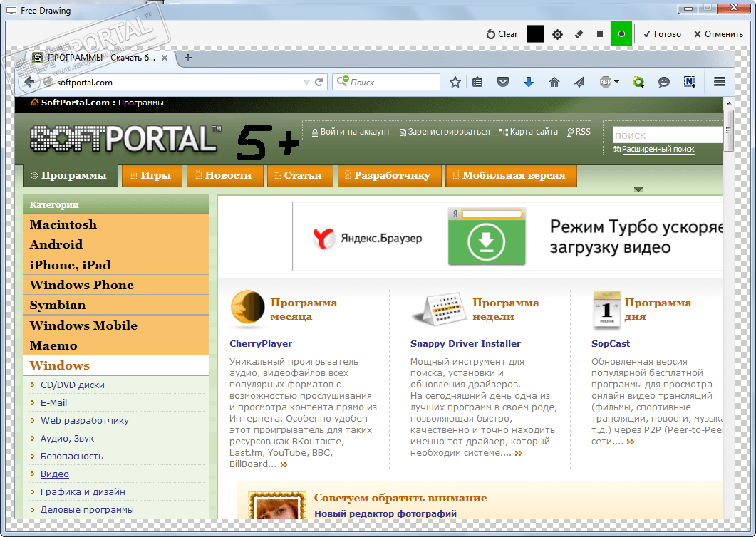Viewport: 756px width, 537px height.
Task: Open the black color swatch picker
Action: pyautogui.click(x=535, y=34)
